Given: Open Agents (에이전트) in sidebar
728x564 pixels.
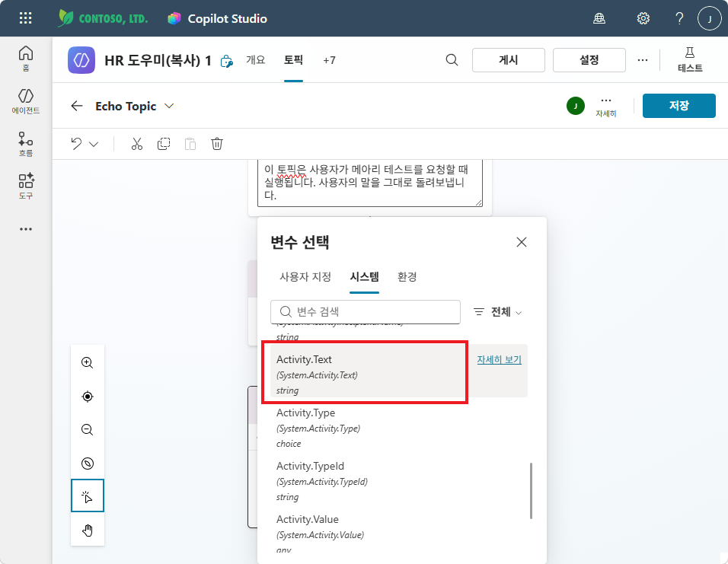Looking at the screenshot, I should coord(26,100).
